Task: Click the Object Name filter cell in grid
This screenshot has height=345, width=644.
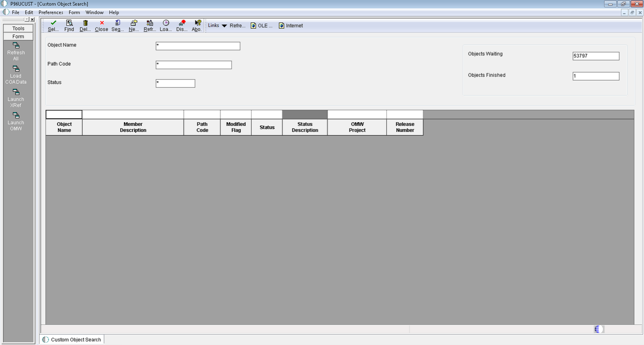Action: (x=64, y=115)
